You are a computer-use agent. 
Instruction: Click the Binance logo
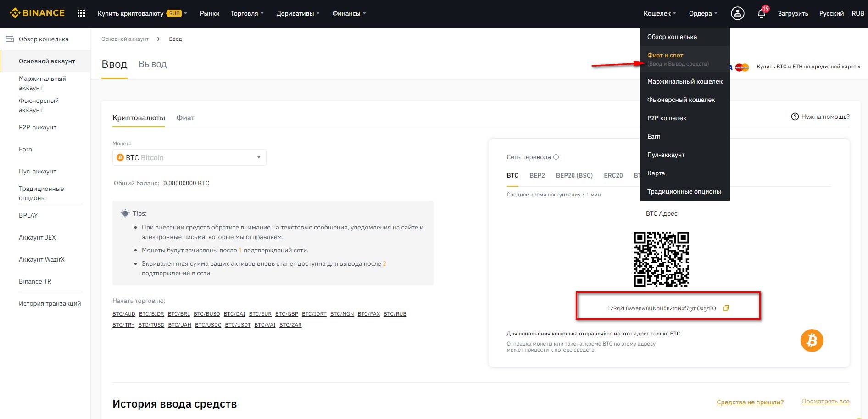click(37, 13)
